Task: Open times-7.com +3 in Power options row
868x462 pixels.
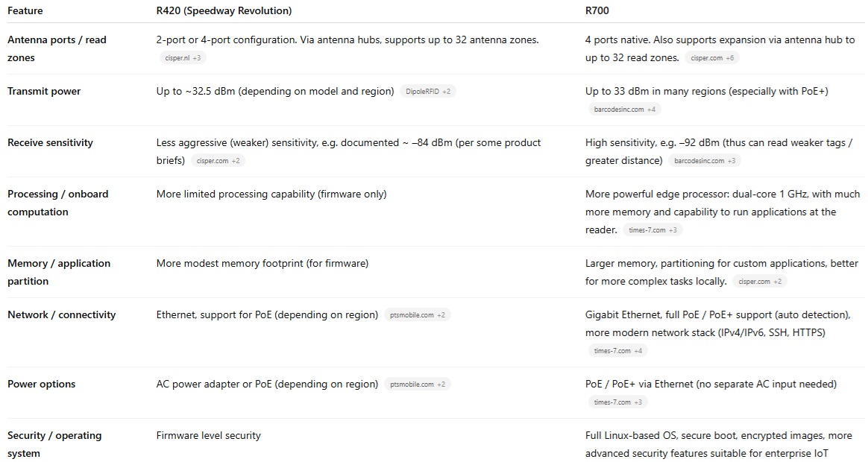Action: click(617, 402)
